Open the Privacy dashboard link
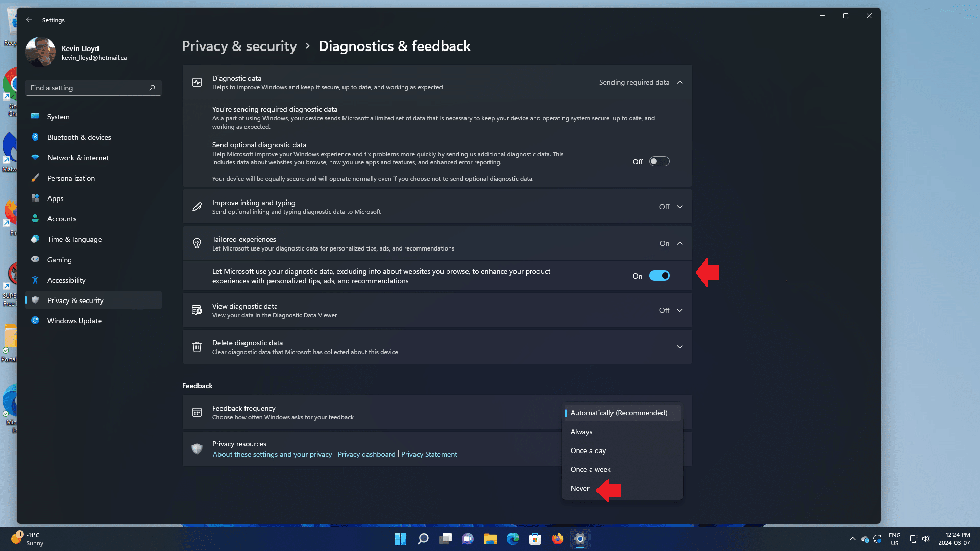This screenshot has width=980, height=551. [x=366, y=454]
